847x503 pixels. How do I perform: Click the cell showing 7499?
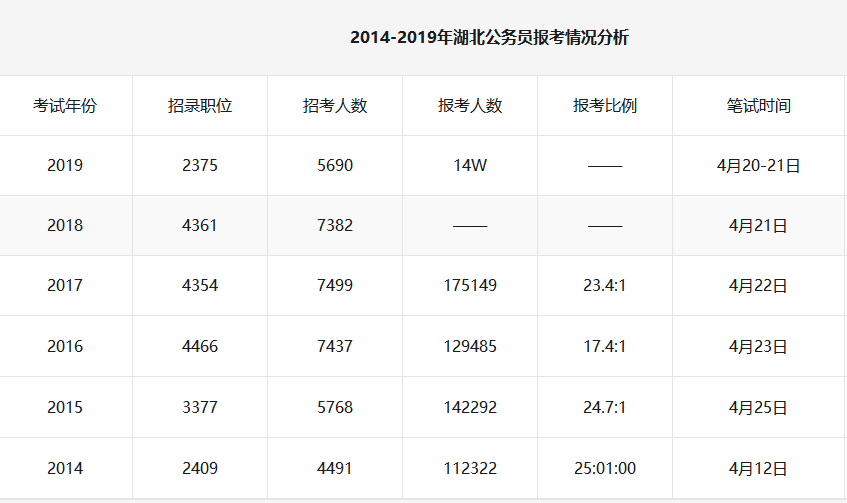(x=335, y=285)
